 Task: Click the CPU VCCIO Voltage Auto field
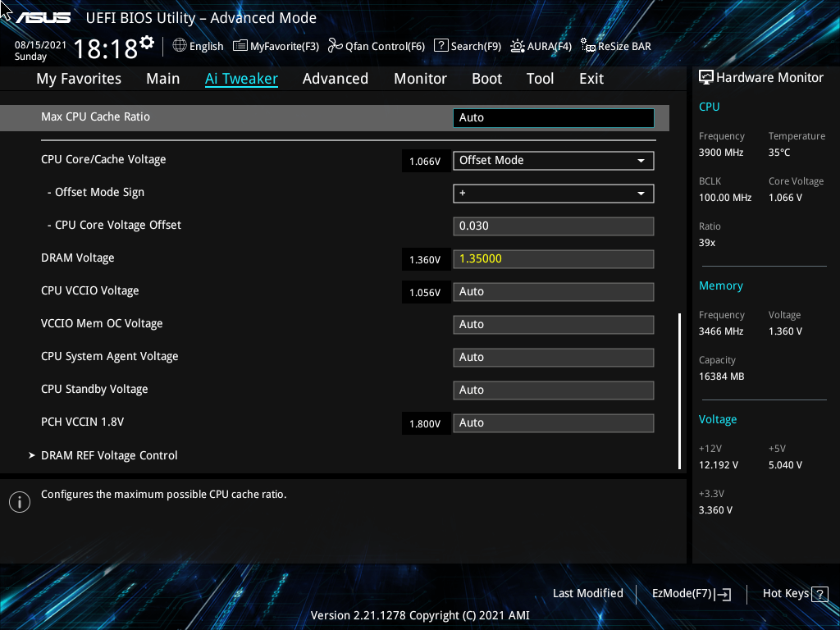[554, 292]
